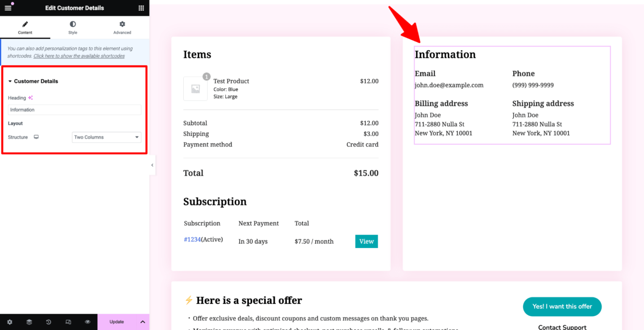
Task: Click the View subscription button
Action: (x=366, y=241)
